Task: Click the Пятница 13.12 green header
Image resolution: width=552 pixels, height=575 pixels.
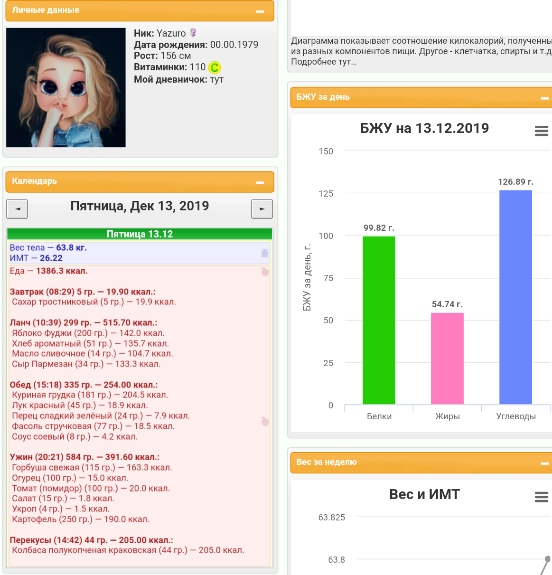Action: pyautogui.click(x=139, y=234)
